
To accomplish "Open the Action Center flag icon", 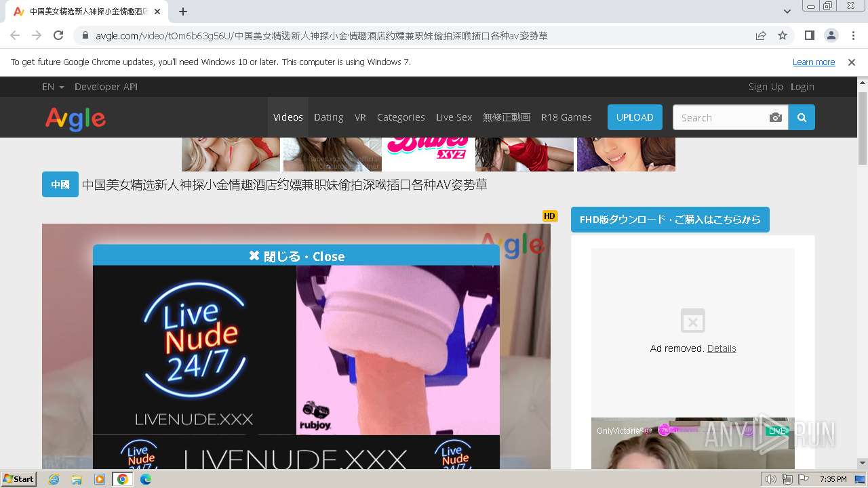I will coord(804,479).
